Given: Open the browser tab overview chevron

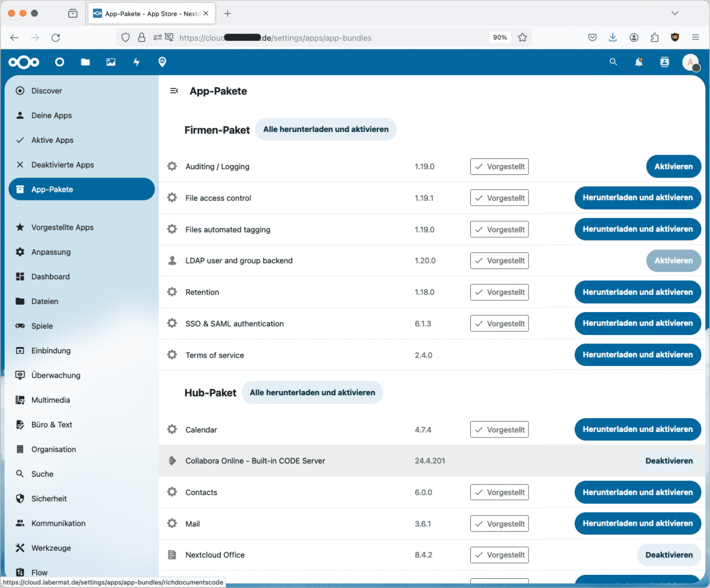Looking at the screenshot, I should point(675,13).
